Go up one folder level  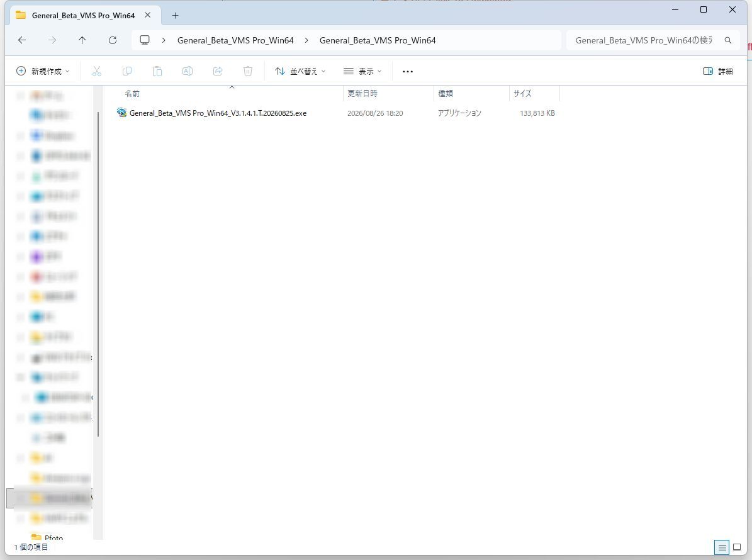(82, 40)
